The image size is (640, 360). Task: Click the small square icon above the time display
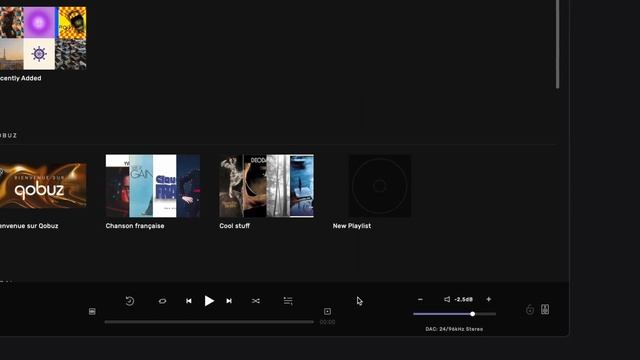click(327, 311)
